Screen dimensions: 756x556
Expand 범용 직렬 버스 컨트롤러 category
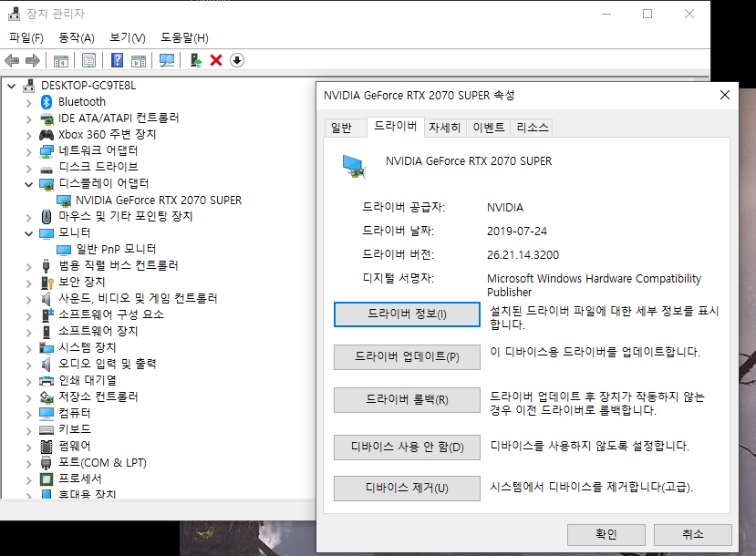pyautogui.click(x=28, y=266)
